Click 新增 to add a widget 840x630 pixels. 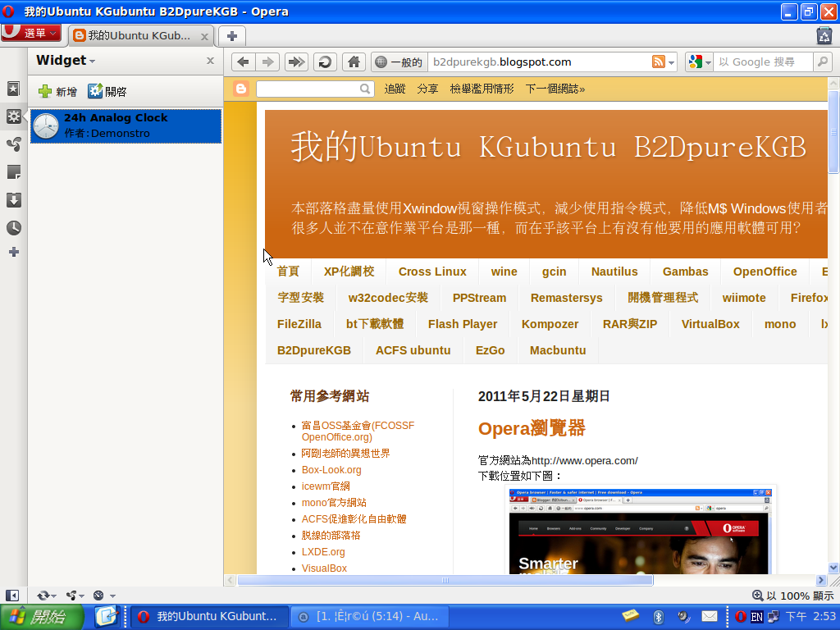point(57,92)
